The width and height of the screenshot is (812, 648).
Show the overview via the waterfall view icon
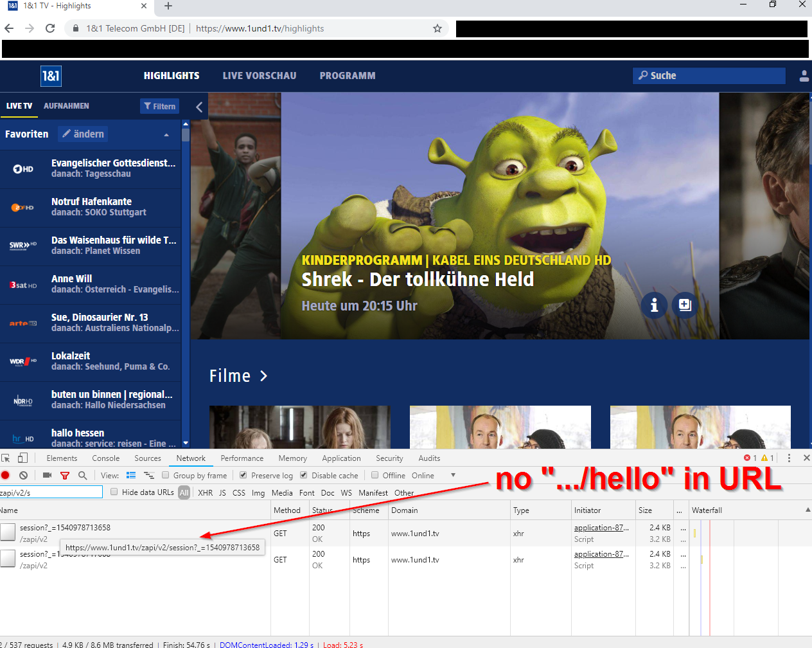coord(149,476)
